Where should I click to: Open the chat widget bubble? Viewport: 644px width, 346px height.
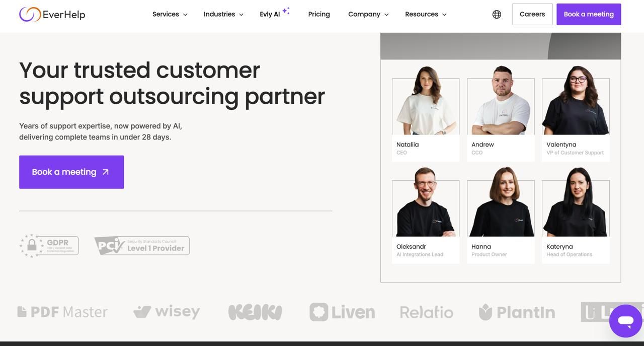click(x=626, y=321)
